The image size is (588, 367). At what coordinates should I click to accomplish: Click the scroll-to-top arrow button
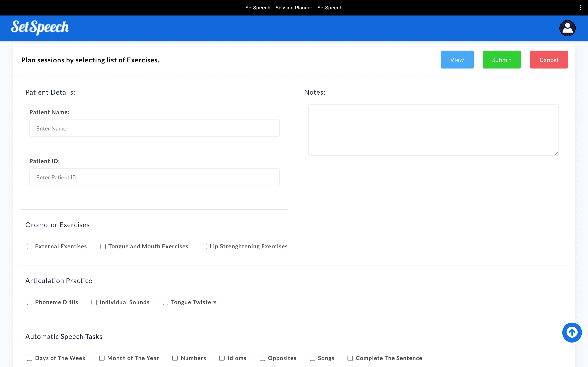tap(572, 332)
